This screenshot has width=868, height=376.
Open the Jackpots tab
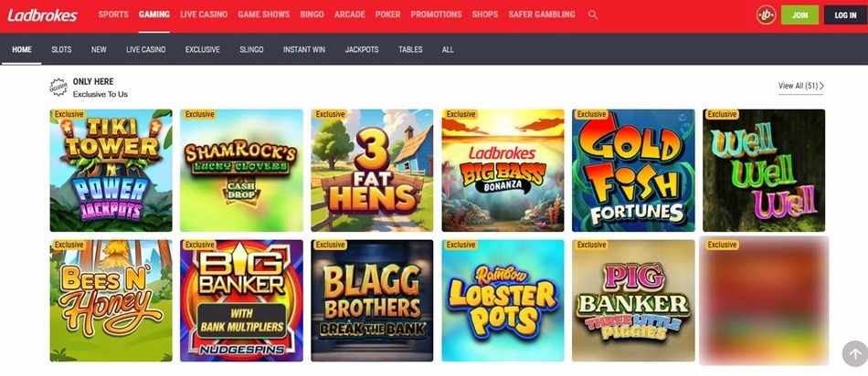(x=362, y=49)
